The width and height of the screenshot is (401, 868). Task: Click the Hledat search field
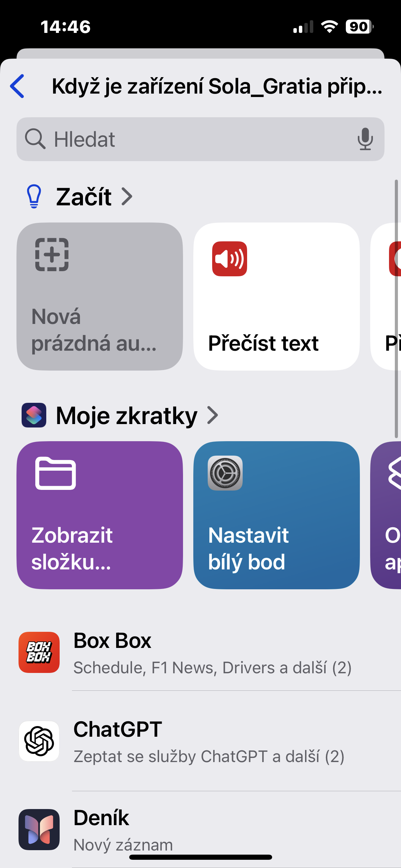pyautogui.click(x=200, y=139)
